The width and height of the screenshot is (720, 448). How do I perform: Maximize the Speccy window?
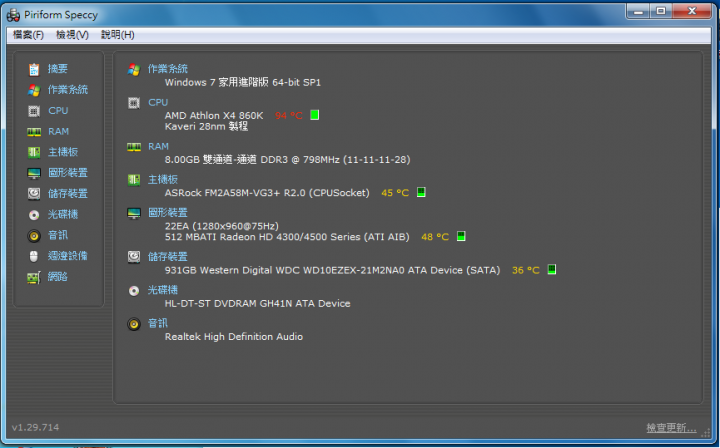point(661,11)
